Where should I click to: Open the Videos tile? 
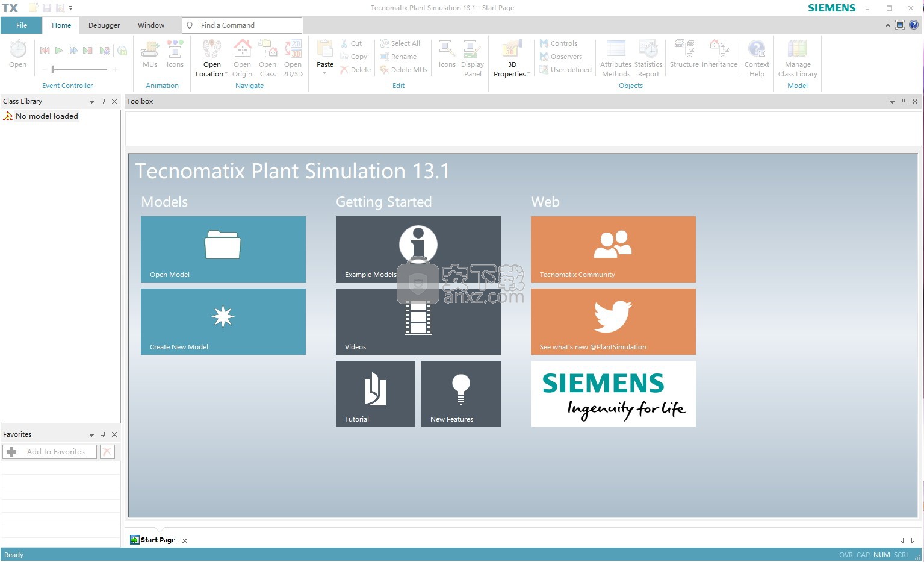click(x=418, y=322)
